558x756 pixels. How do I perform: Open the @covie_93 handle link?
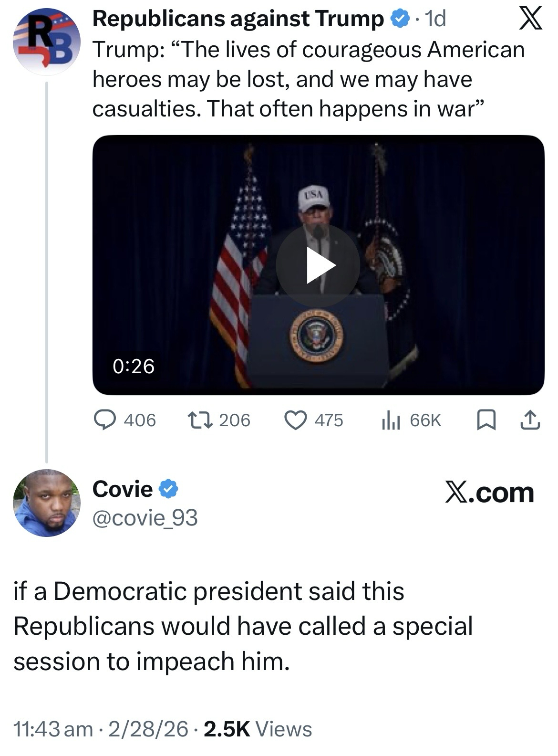point(145,518)
